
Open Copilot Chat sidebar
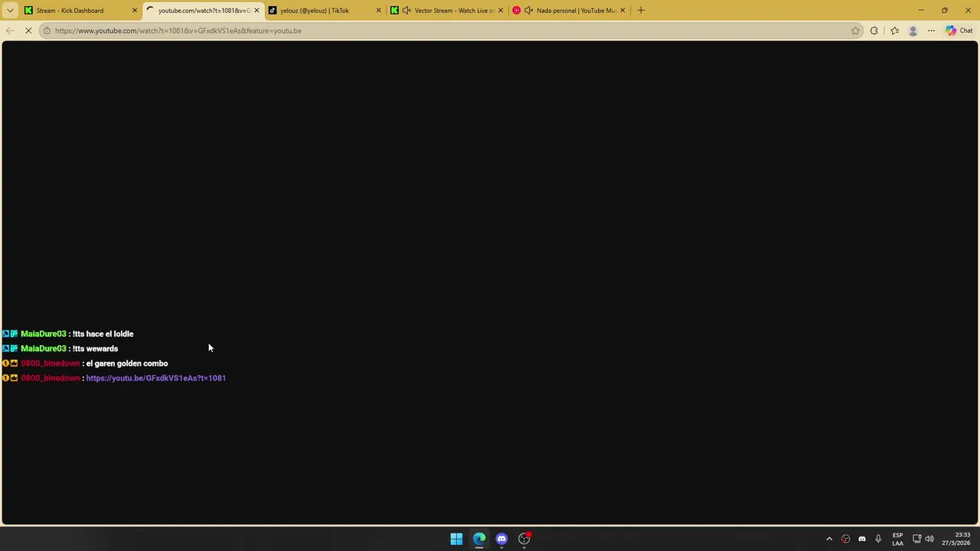[x=959, y=31]
